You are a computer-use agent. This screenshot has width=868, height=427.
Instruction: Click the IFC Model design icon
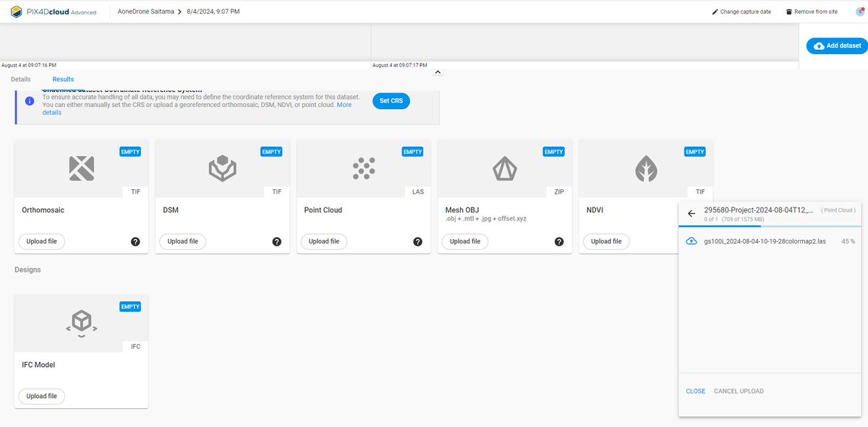tap(80, 324)
